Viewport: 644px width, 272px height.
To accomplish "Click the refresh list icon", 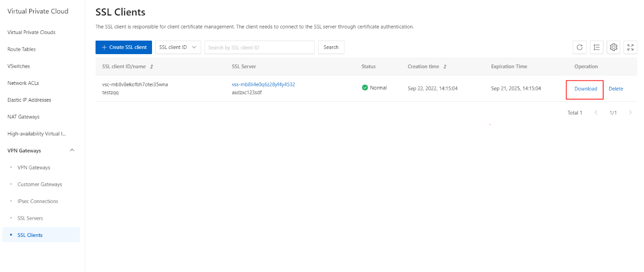I will click(580, 47).
